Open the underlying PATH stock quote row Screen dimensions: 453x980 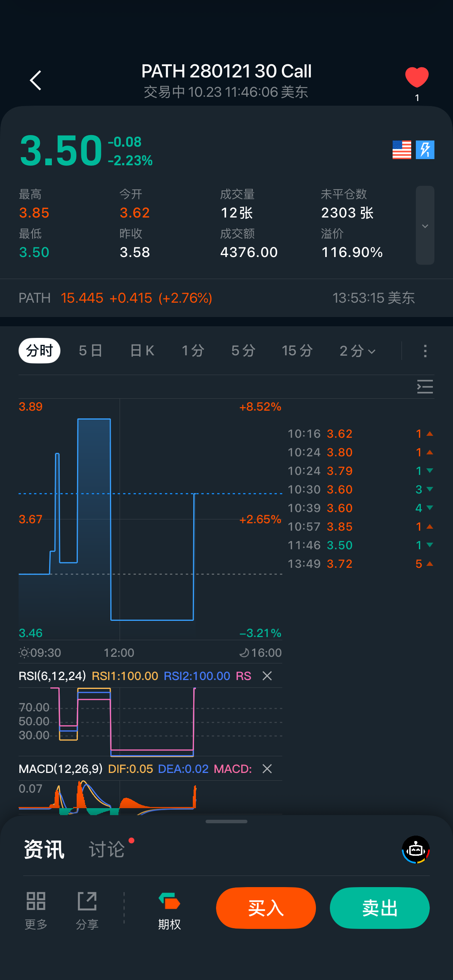[x=217, y=298]
